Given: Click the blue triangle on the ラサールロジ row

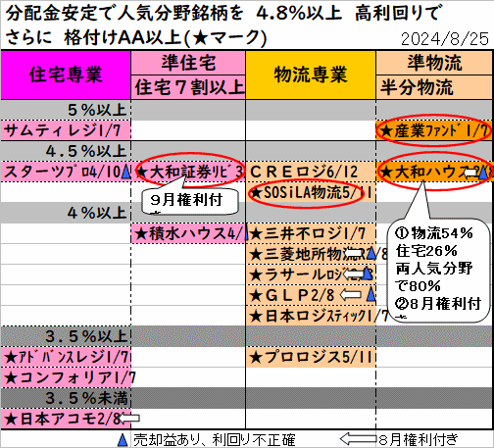Looking at the screenshot, I should pos(368,274).
